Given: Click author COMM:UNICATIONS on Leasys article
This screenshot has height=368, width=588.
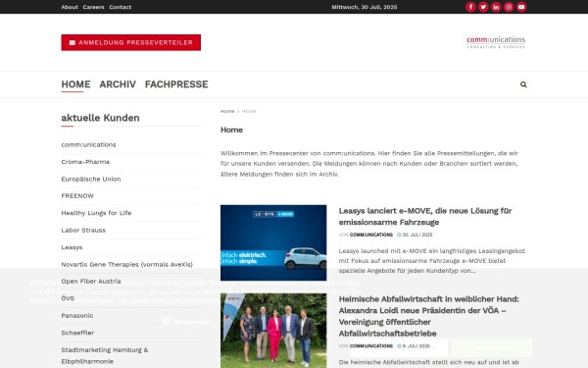Looking at the screenshot, I should click(370, 235).
